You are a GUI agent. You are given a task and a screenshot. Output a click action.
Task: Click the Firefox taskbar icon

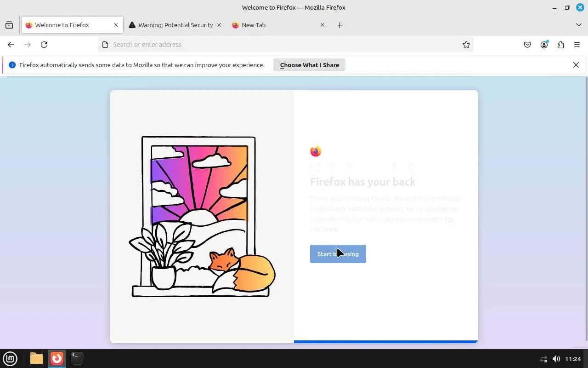click(57, 358)
